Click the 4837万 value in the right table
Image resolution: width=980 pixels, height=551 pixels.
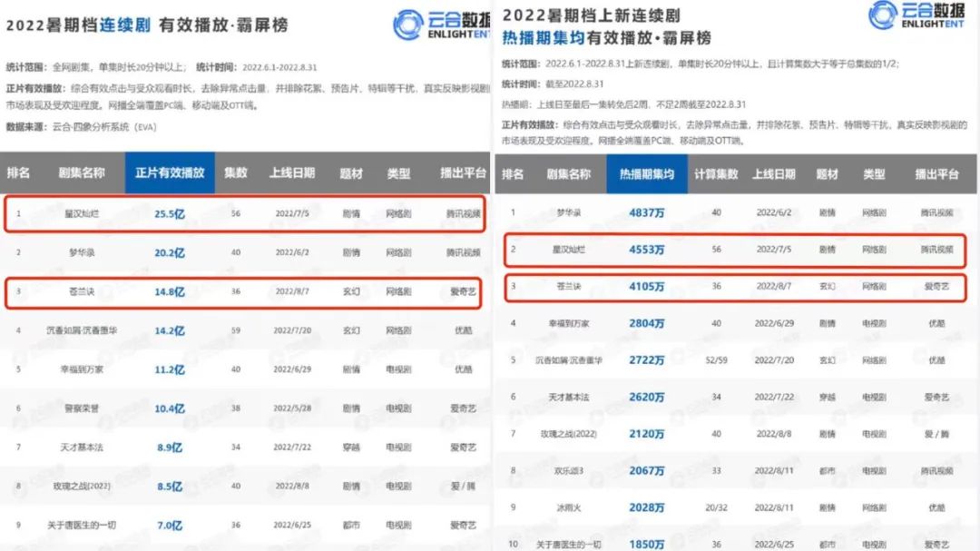tap(646, 212)
